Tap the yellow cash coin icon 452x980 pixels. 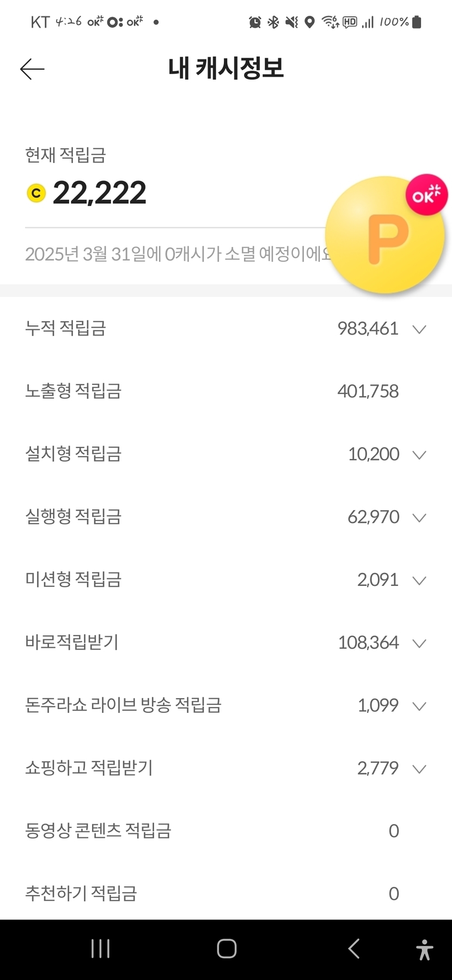[36, 193]
